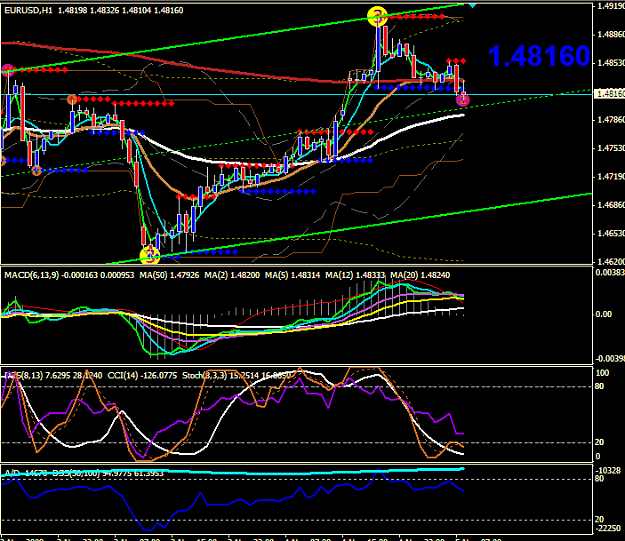The image size is (625, 541).
Task: Click the MA(2) 1.48200 label
Action: click(x=232, y=275)
